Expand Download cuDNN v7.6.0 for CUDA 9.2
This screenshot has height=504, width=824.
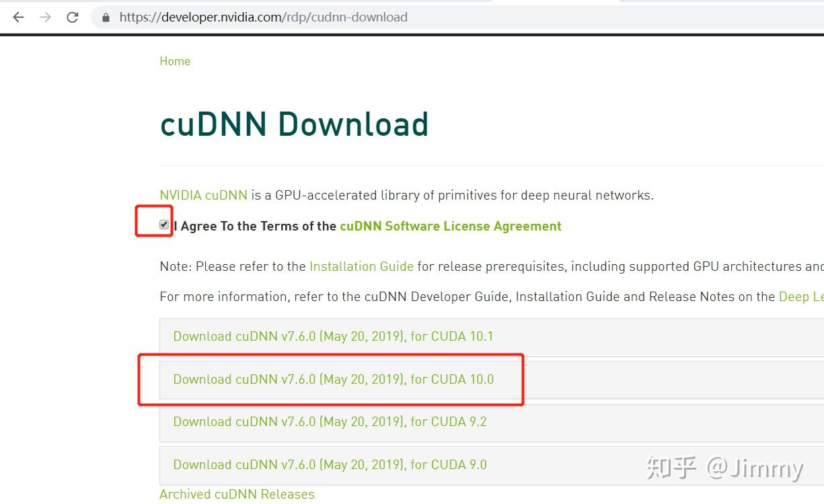coord(492,422)
